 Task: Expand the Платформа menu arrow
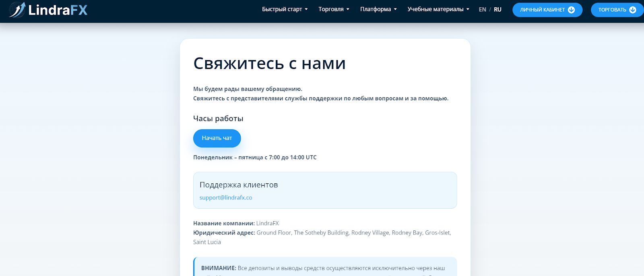tap(395, 9)
